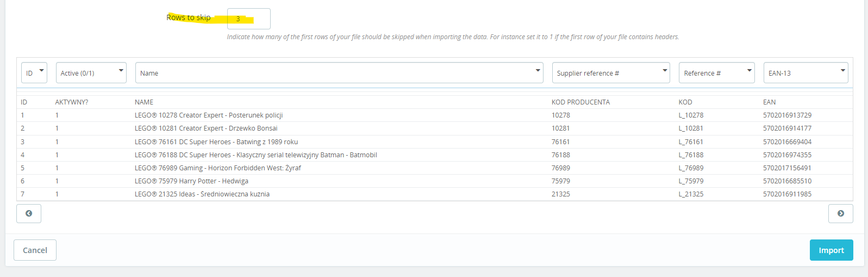
Task: Click the AKTYWNY? header cell
Action: (72, 102)
